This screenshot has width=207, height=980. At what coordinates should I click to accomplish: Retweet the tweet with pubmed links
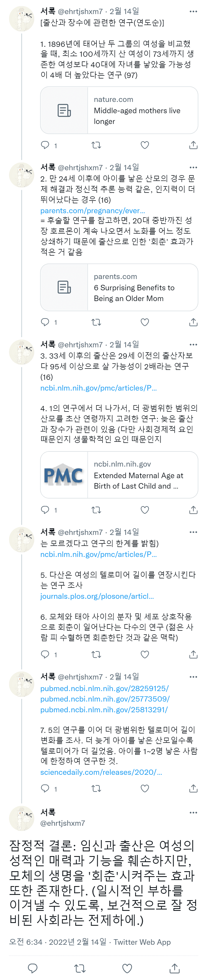tap(96, 789)
